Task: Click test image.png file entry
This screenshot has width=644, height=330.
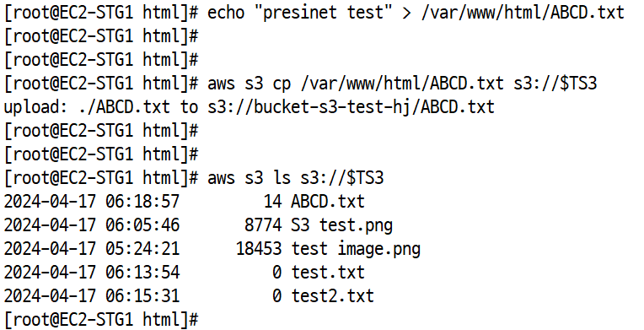Action: [x=356, y=249]
